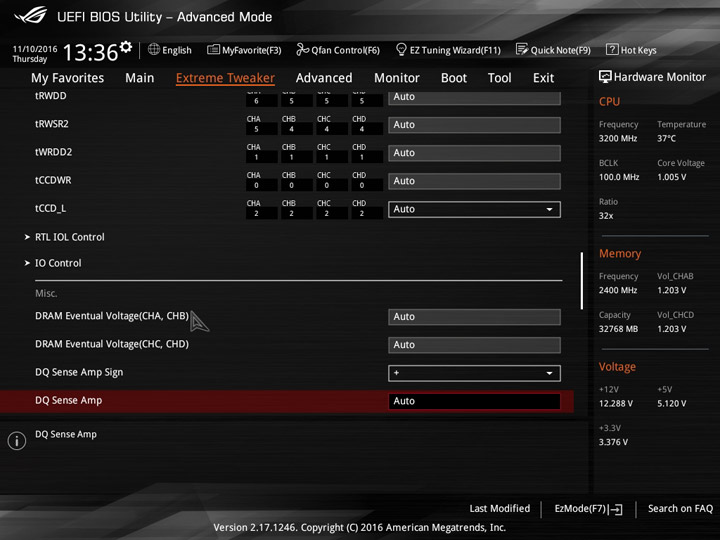Go to the Advanced tab
The height and width of the screenshot is (540, 720).
[x=324, y=78]
